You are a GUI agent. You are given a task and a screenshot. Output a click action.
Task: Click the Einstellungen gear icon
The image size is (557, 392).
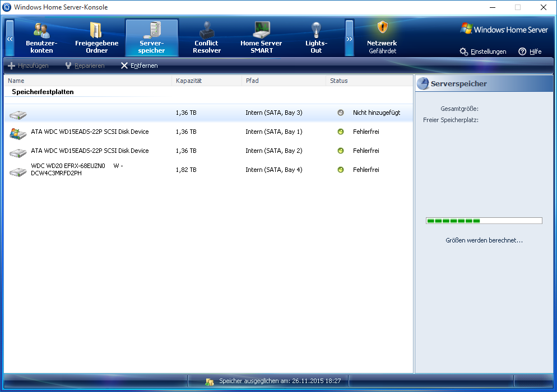click(x=463, y=52)
